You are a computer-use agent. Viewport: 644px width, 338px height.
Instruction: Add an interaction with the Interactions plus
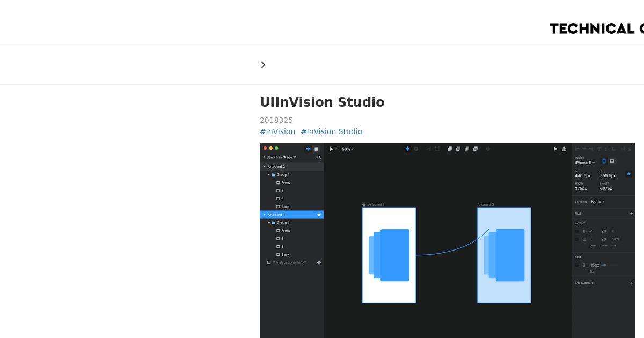[632, 283]
